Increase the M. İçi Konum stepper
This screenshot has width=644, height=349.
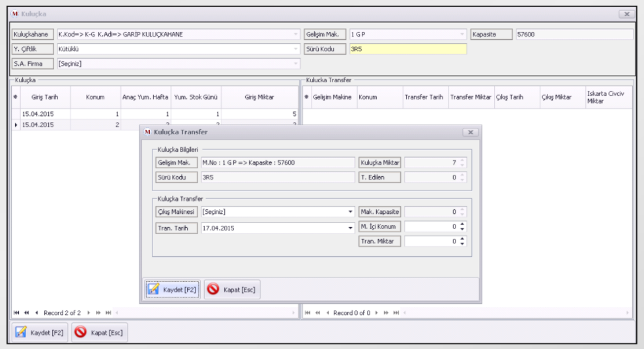click(x=462, y=224)
